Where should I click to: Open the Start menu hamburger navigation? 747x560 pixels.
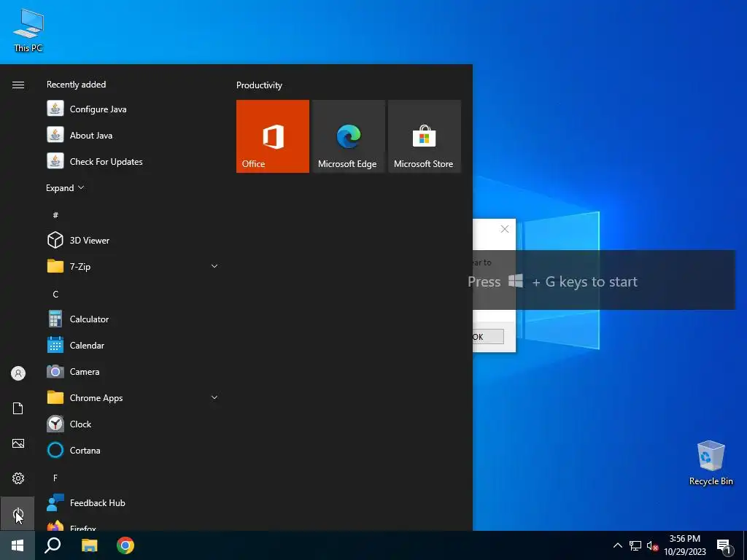click(x=18, y=85)
